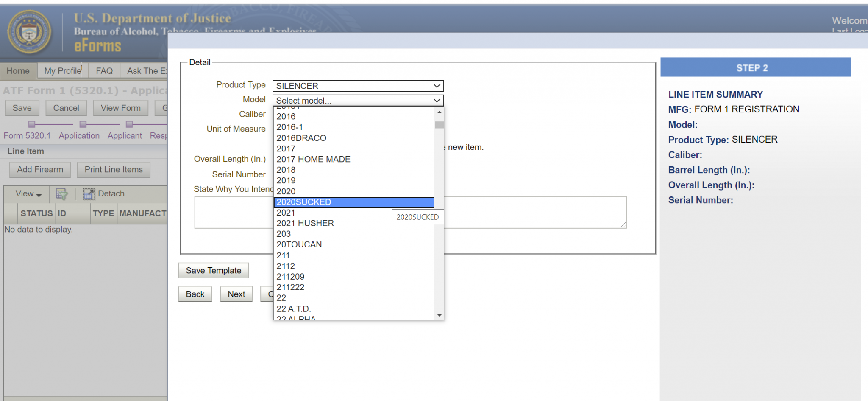Select model 22 option

pyautogui.click(x=354, y=298)
